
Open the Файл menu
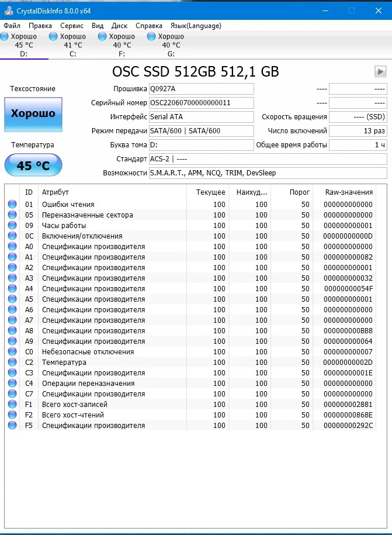12,26
